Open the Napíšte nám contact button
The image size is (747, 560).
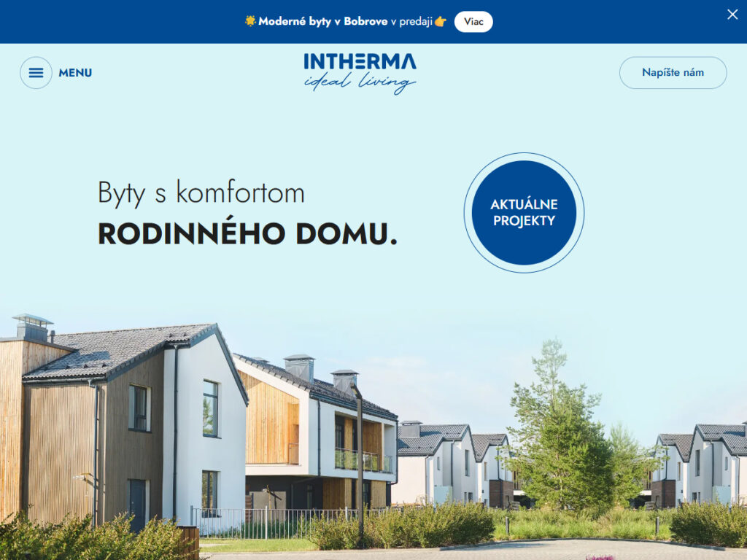coord(673,73)
